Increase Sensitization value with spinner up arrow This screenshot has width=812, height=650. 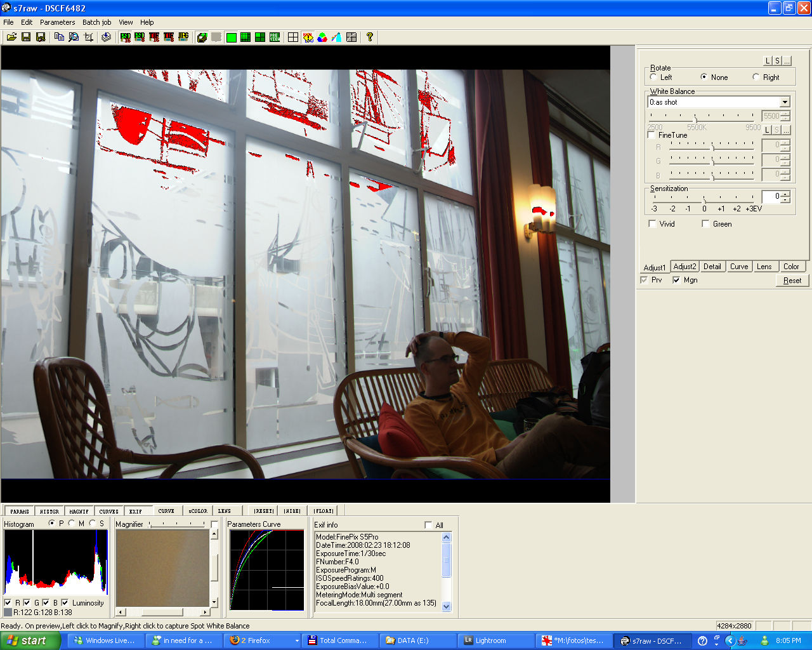pos(786,194)
